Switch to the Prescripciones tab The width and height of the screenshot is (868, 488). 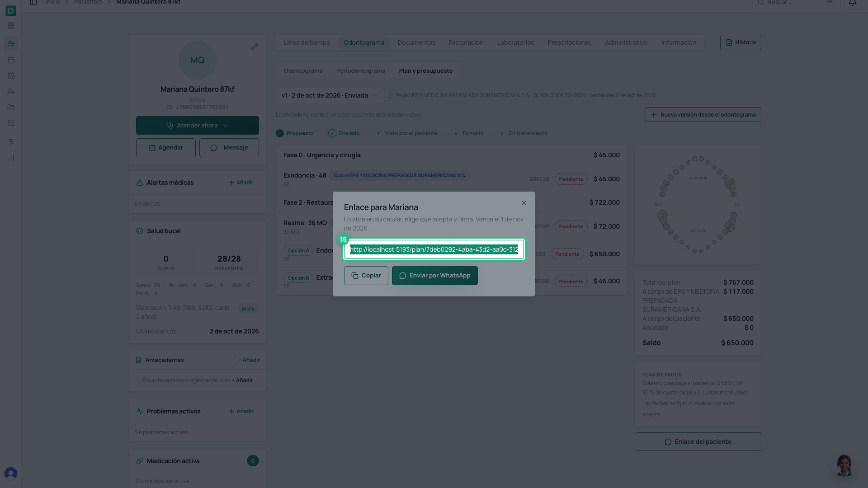[569, 42]
